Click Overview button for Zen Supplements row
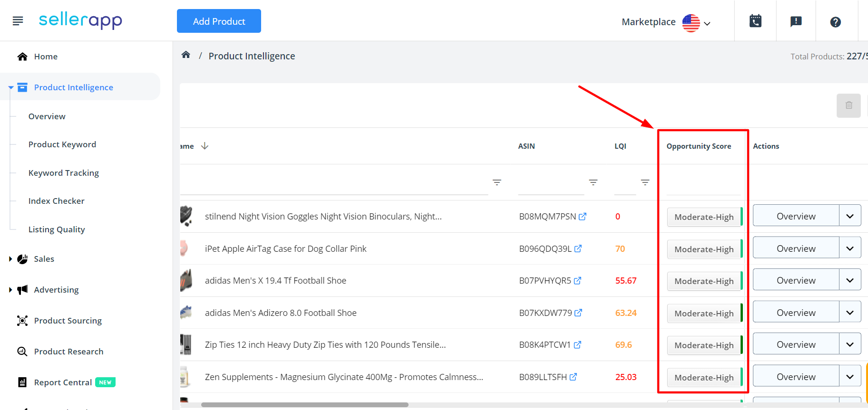868x410 pixels. coord(796,376)
